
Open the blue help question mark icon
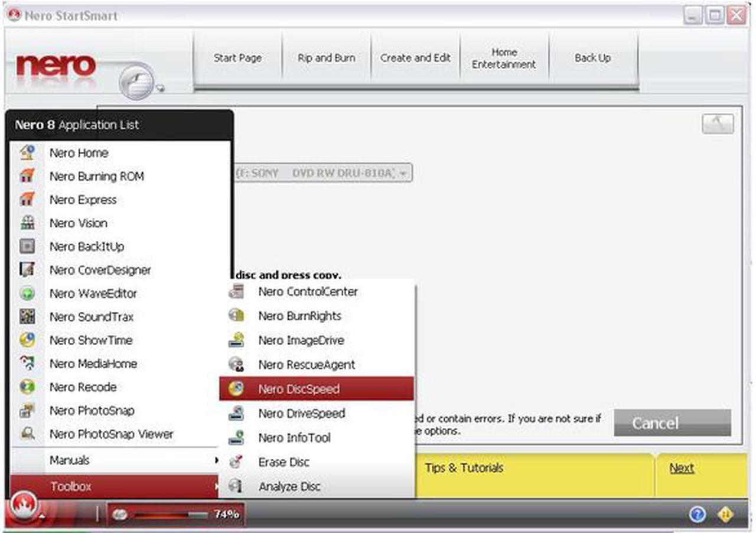pyautogui.click(x=698, y=515)
